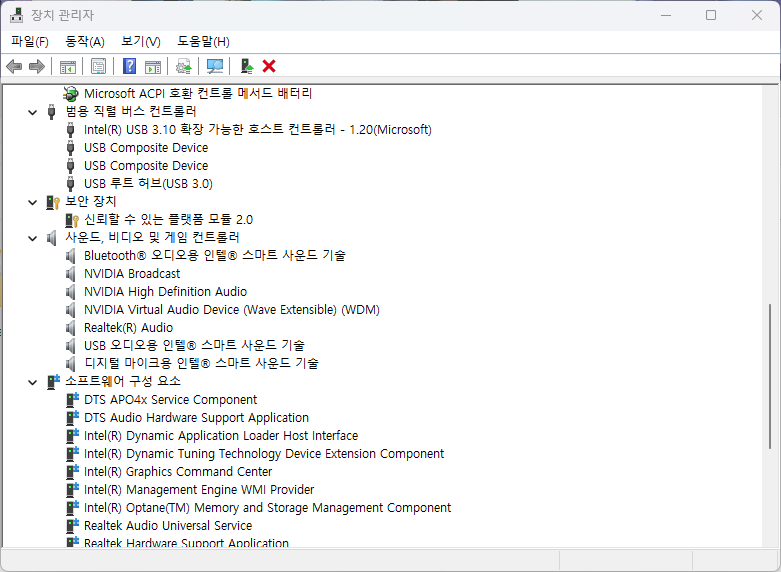
Task: Open the Properties toolbar icon
Action: pyautogui.click(x=99, y=66)
